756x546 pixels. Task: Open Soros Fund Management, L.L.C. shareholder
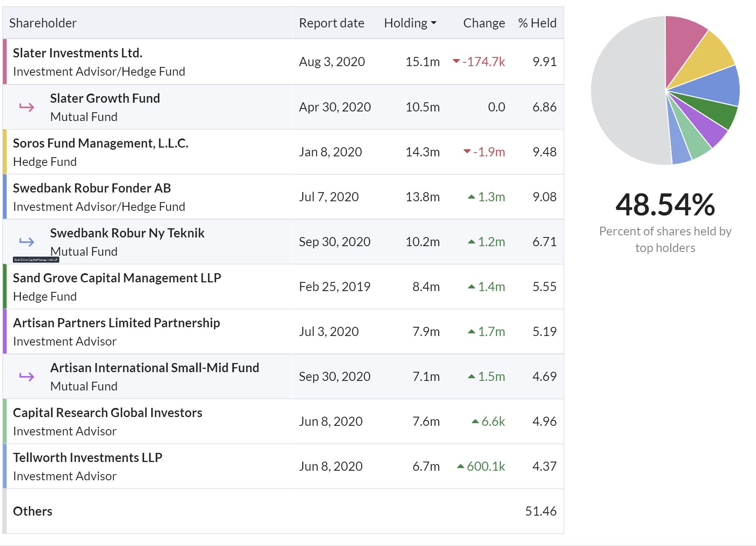[x=101, y=143]
